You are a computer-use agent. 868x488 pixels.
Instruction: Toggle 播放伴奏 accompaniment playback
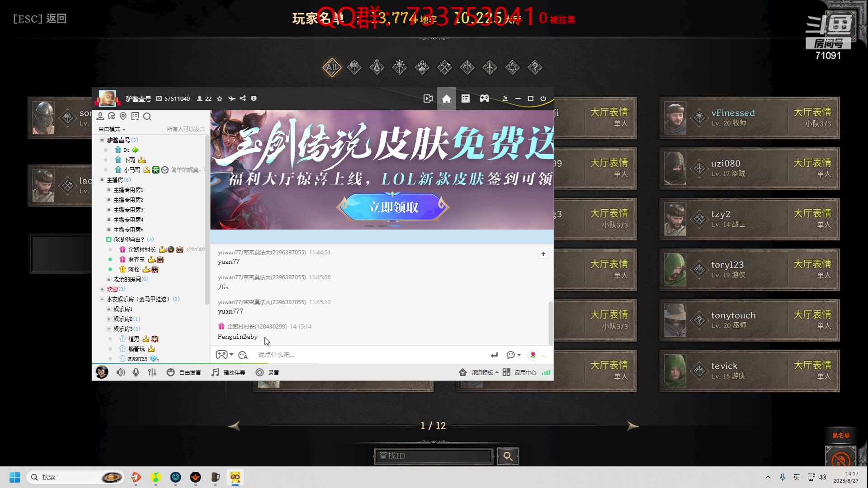(x=228, y=372)
